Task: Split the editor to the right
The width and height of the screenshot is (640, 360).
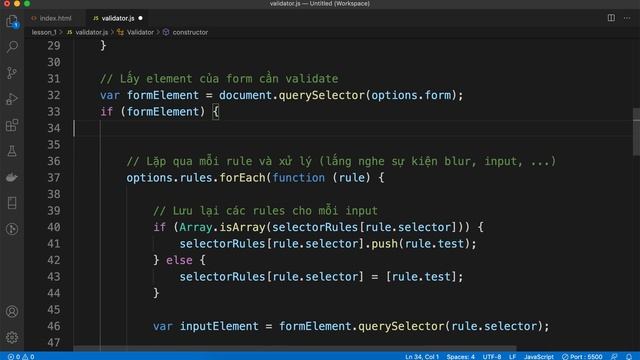Action: [611, 18]
